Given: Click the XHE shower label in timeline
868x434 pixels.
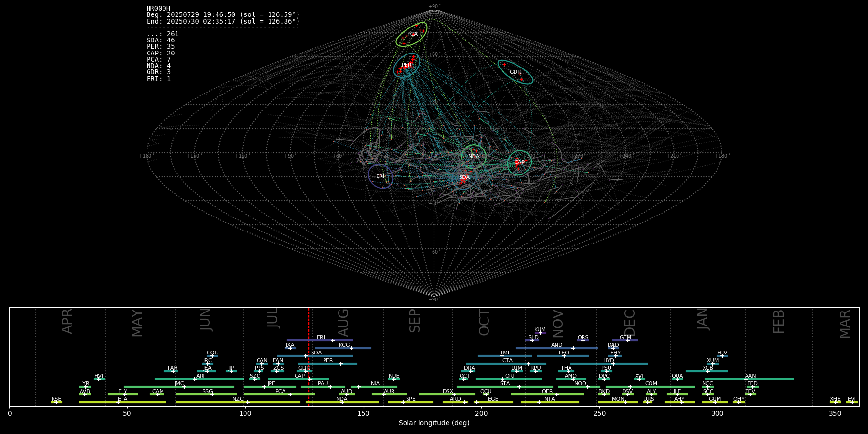Looking at the screenshot, I should (835, 399).
